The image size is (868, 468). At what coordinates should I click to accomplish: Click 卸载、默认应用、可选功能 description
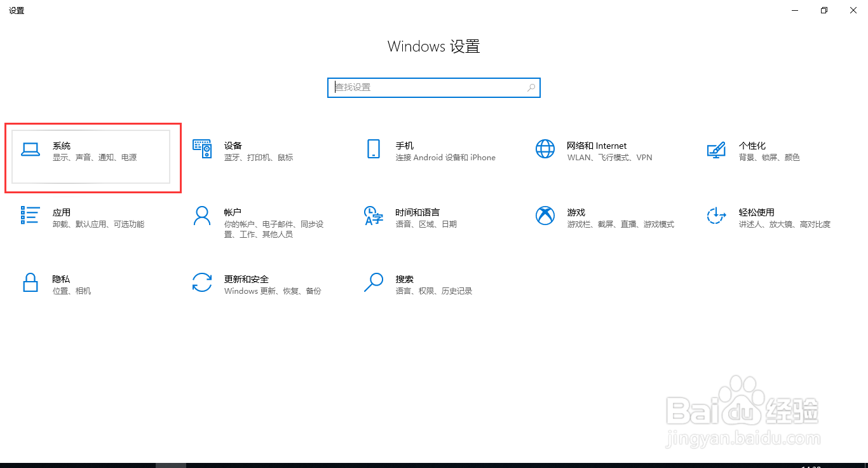point(98,224)
